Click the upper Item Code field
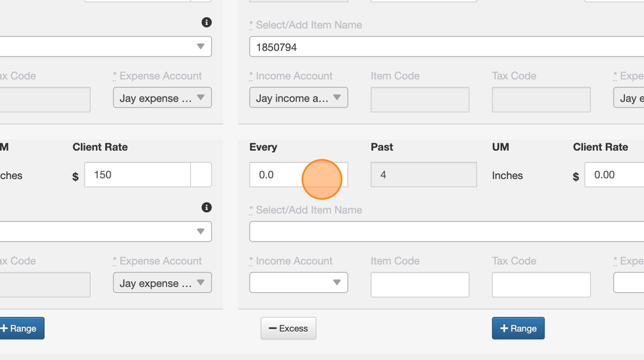Screen dimensions: 644x360 (x=420, y=100)
